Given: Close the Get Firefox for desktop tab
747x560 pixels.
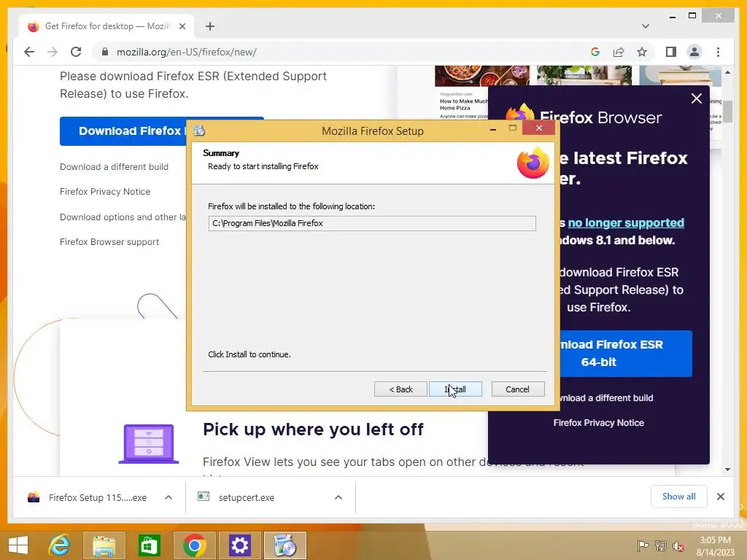Looking at the screenshot, I should pos(182,26).
